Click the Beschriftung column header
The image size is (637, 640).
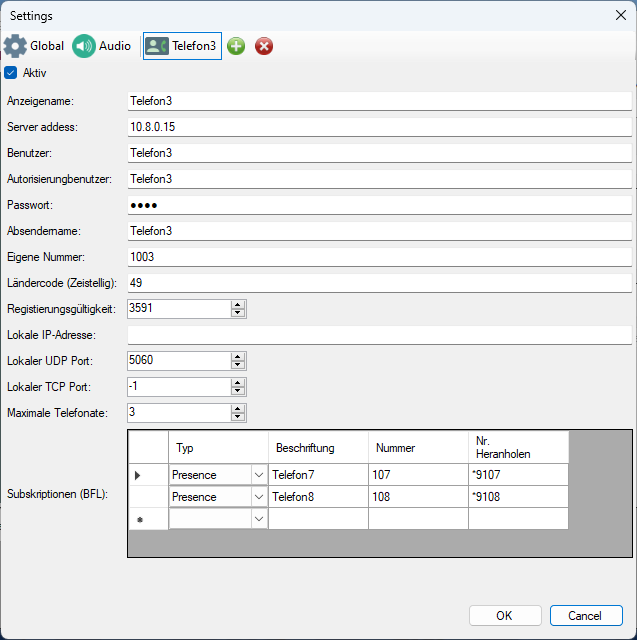coord(319,448)
